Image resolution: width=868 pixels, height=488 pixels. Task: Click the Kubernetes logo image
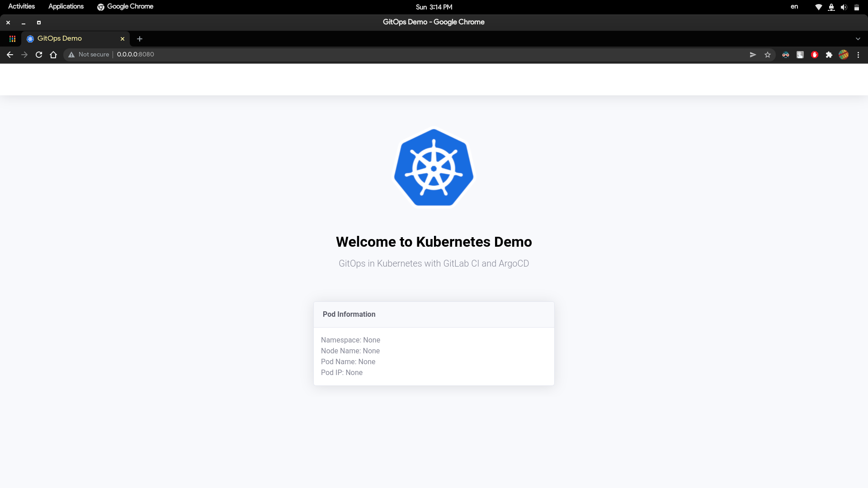click(x=434, y=168)
